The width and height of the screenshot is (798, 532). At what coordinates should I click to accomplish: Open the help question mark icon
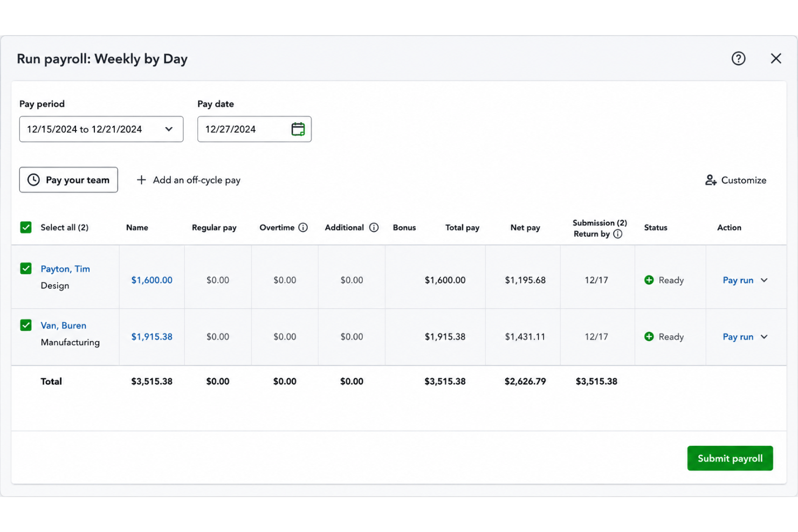point(738,58)
